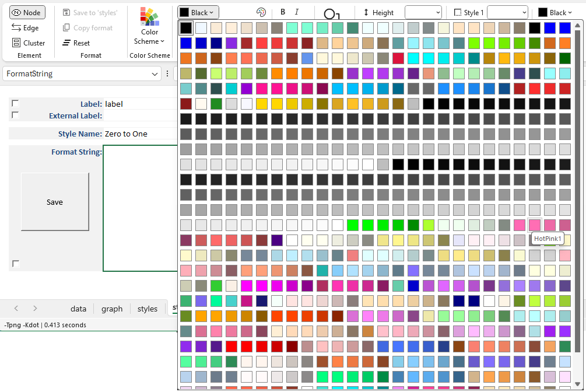Tick the checkbox beside Label

(15, 103)
